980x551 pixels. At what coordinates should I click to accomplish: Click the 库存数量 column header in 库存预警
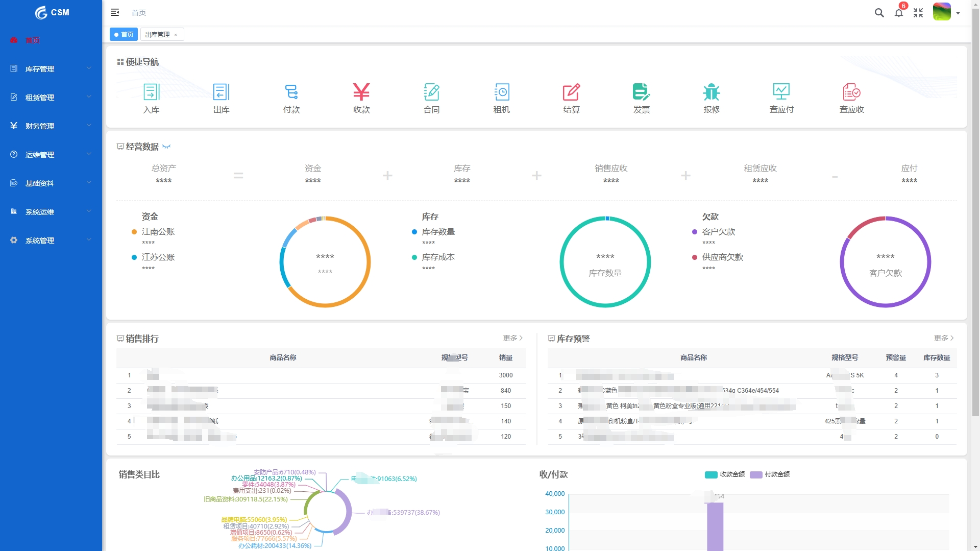937,357
